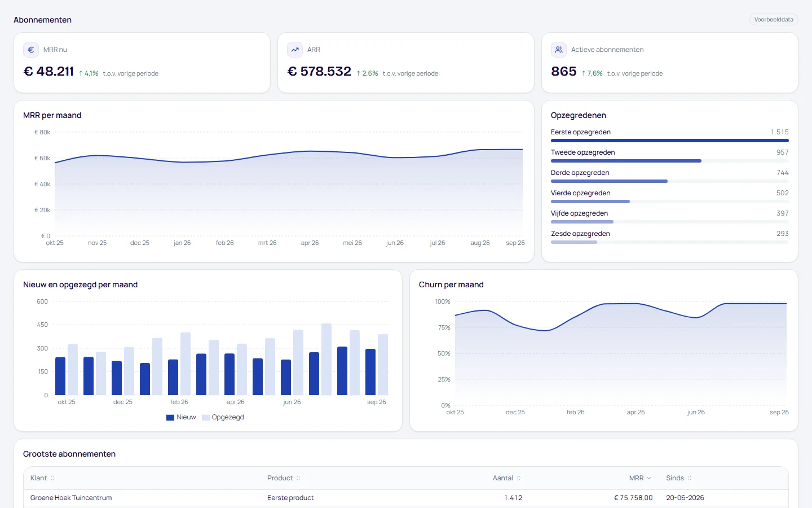Click the MRR amount € 75.758,00
This screenshot has height=508, width=812.
633,498
